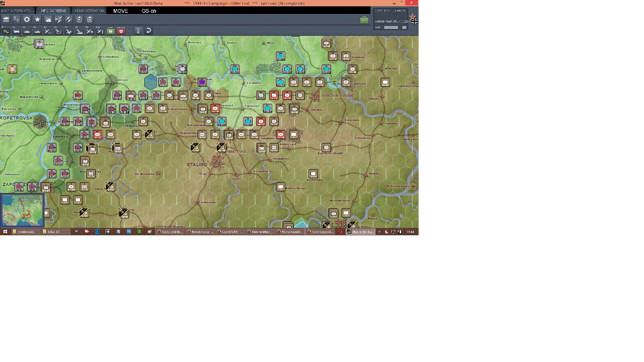Click the minimap thumbnail in the corner
This screenshot has height=362, width=644.
coord(22,210)
